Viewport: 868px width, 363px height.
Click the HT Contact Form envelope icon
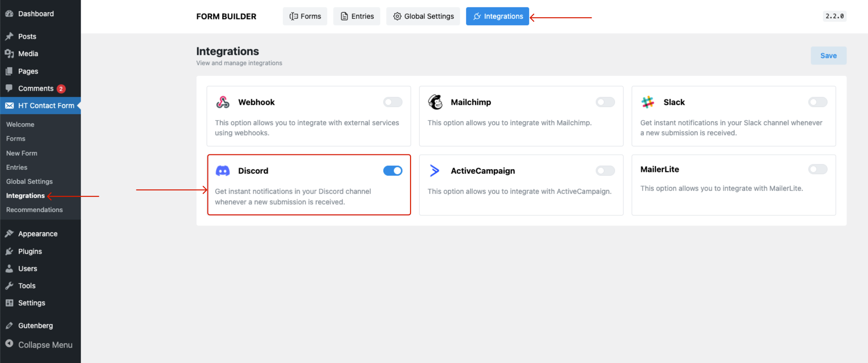pos(9,106)
